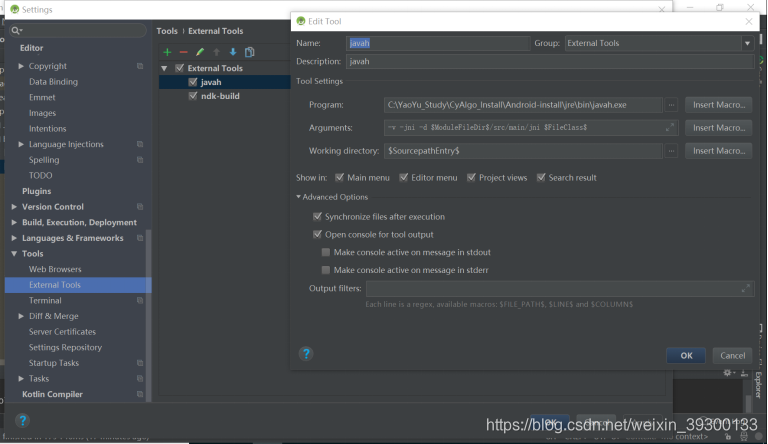Insert Macro for the Arguments field
This screenshot has width=768, height=444.
719,128
